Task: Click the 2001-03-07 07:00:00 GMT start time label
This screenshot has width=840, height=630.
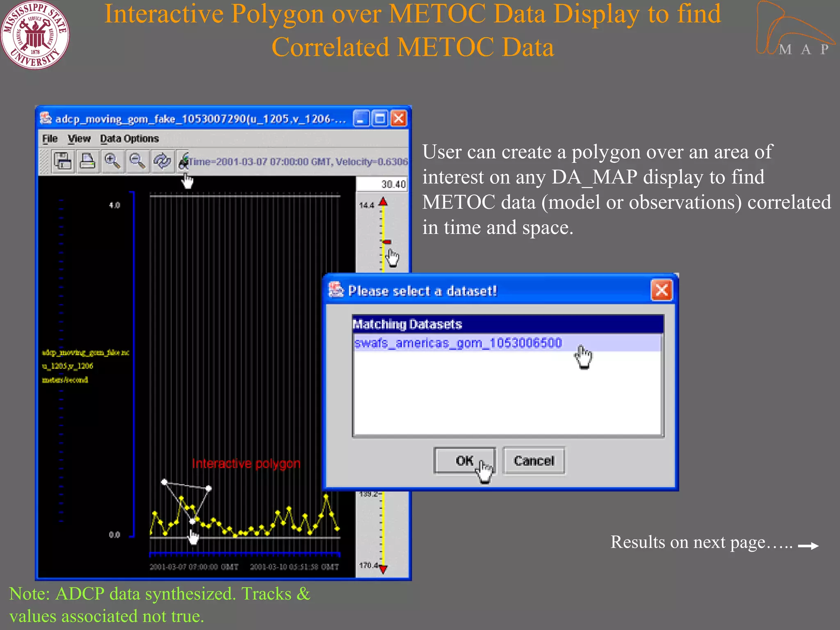Action: [x=194, y=567]
